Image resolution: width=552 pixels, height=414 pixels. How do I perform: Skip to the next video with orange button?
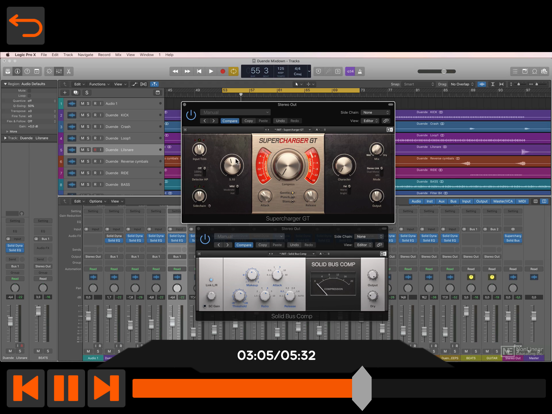106,388
